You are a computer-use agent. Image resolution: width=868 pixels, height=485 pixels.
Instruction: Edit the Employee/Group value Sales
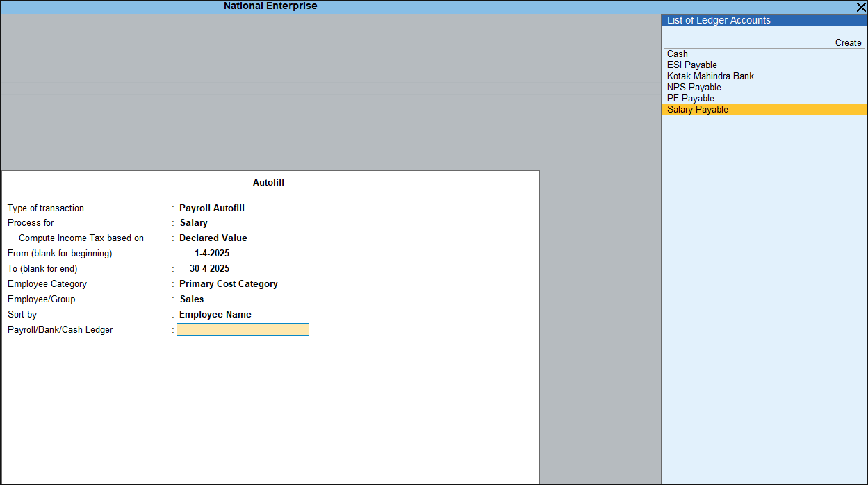(192, 299)
